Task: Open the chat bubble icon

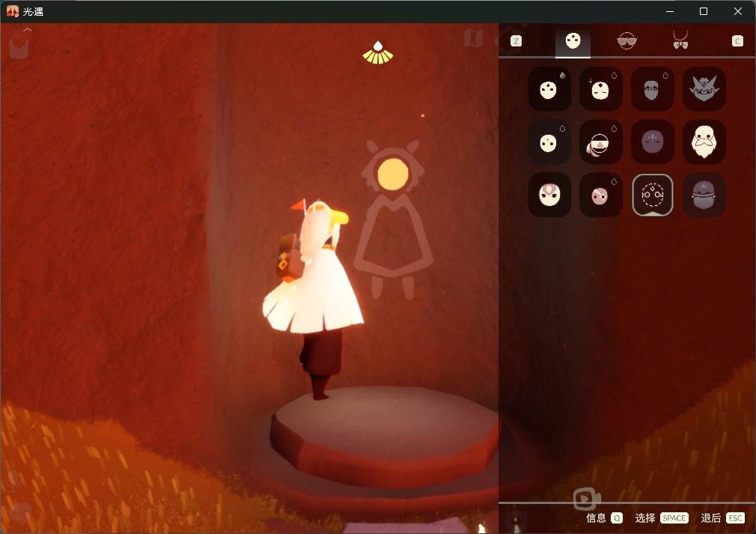Action: click(x=19, y=512)
